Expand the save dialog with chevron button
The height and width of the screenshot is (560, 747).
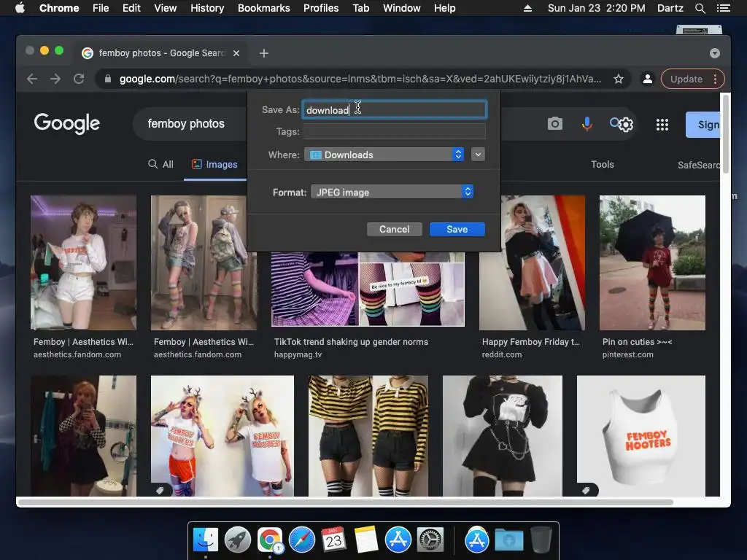coord(478,155)
